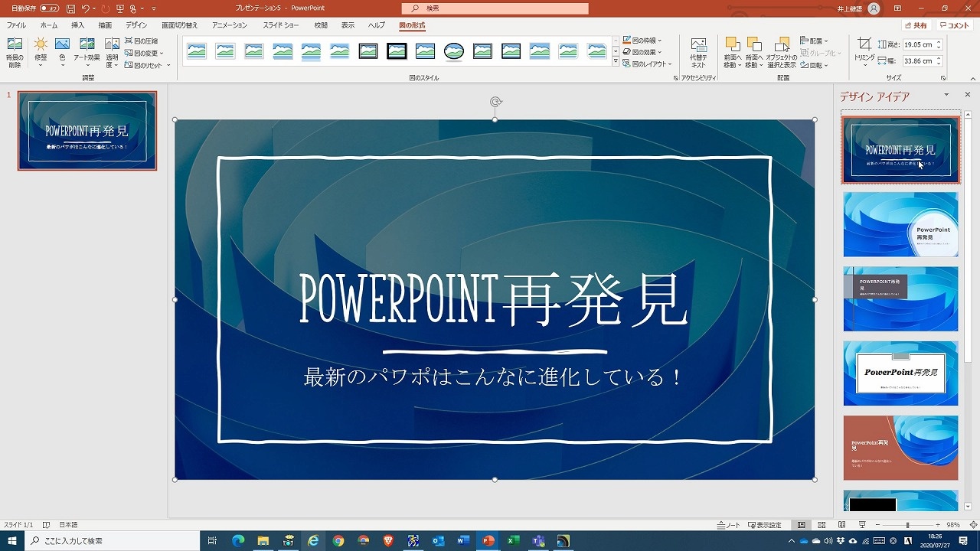Start slideshow from beginning icon in quick access
This screenshot has width=980, height=551.
pyautogui.click(x=119, y=8)
